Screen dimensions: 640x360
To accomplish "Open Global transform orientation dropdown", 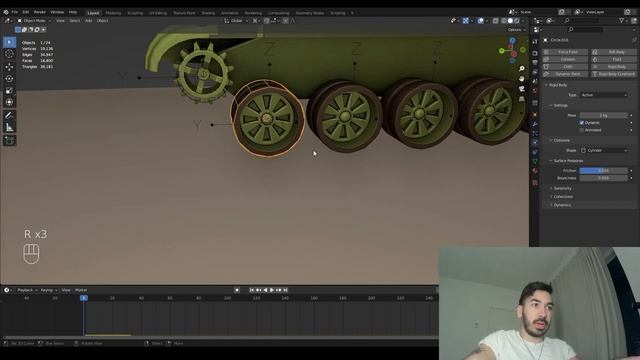I will point(236,21).
